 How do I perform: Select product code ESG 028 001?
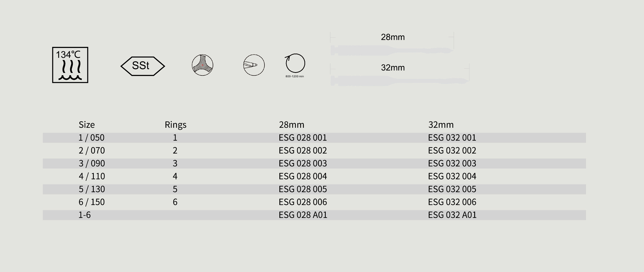pyautogui.click(x=303, y=138)
